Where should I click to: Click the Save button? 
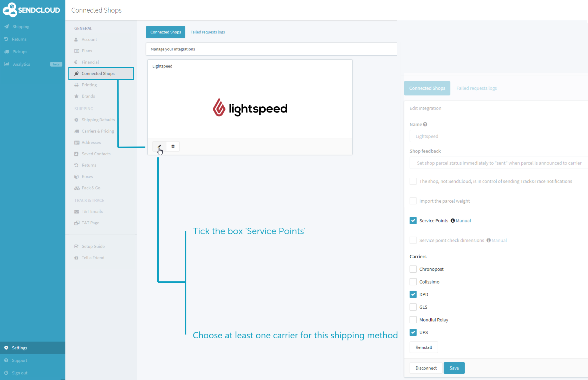[x=454, y=368]
